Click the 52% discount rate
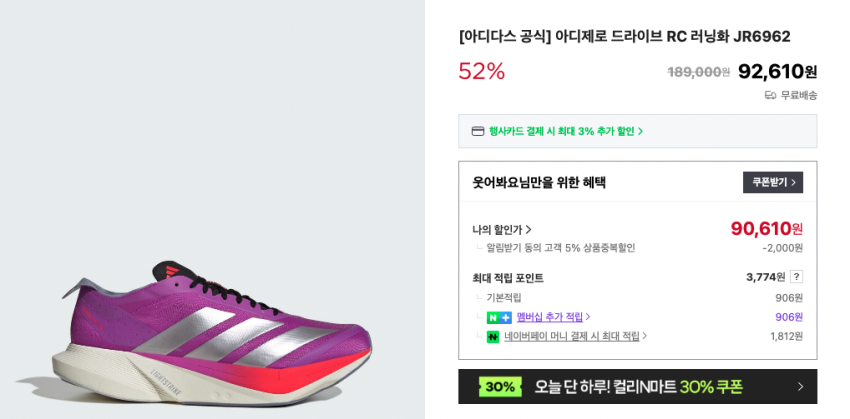The image size is (850, 419). 482,71
